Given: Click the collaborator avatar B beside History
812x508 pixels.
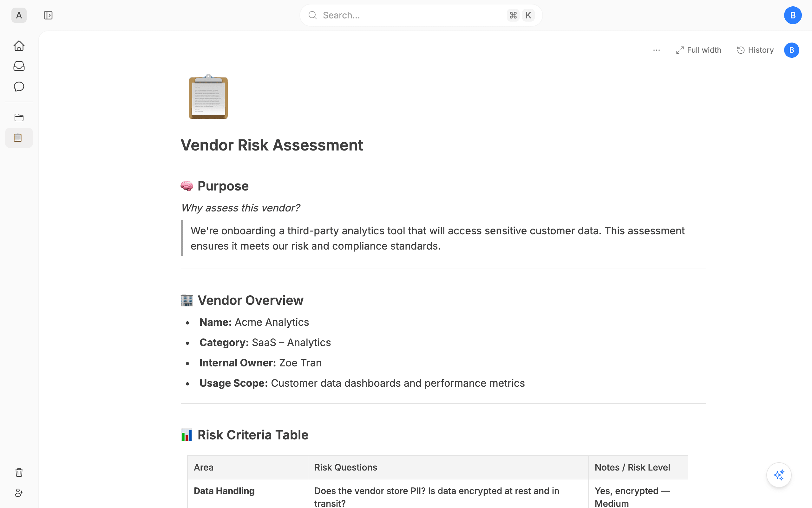Looking at the screenshot, I should click(x=791, y=50).
